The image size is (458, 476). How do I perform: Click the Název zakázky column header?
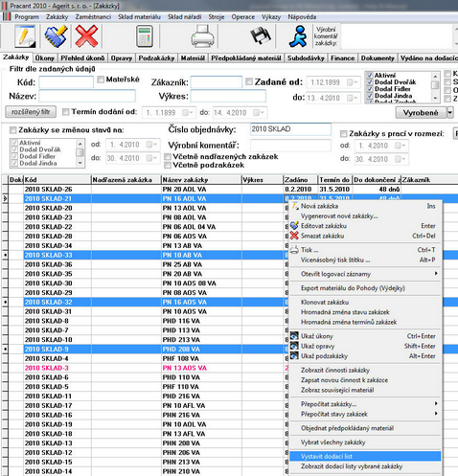pyautogui.click(x=201, y=180)
